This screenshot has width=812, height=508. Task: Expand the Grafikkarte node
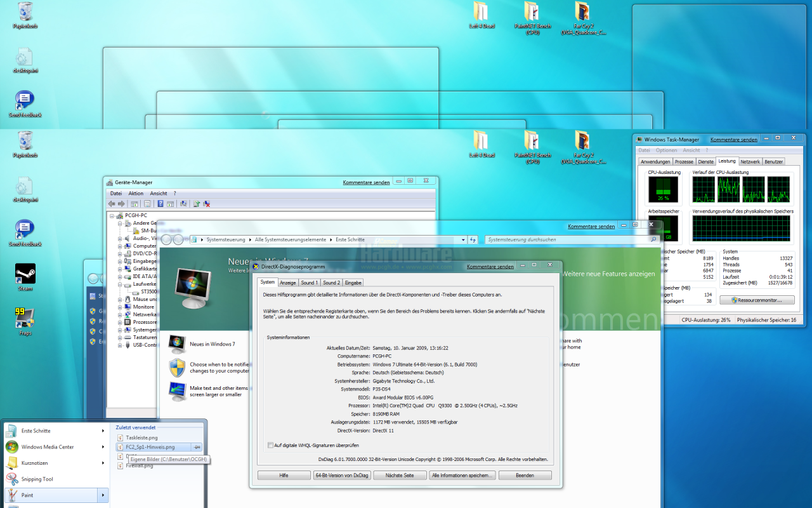tap(120, 269)
